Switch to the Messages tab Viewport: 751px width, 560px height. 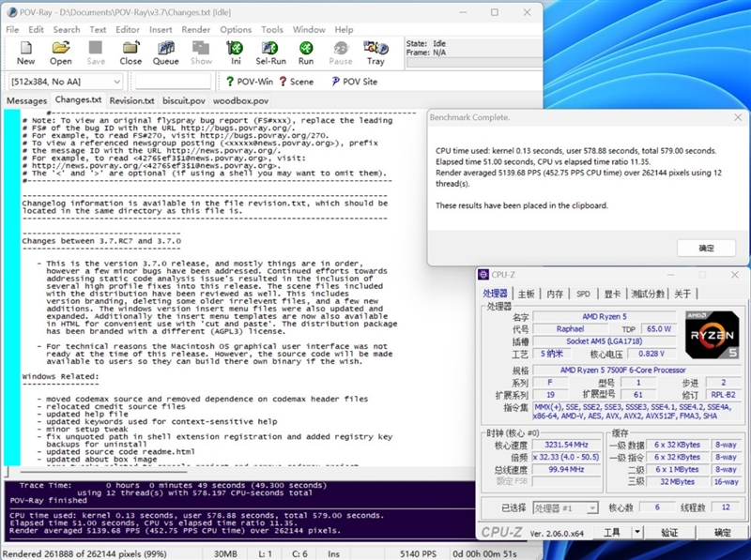pos(27,101)
